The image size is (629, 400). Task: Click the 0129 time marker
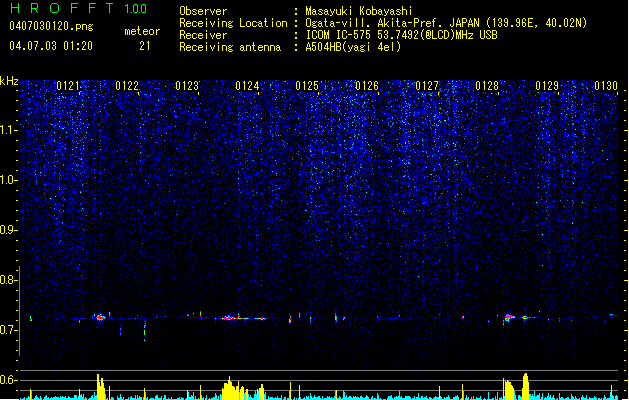(x=547, y=86)
